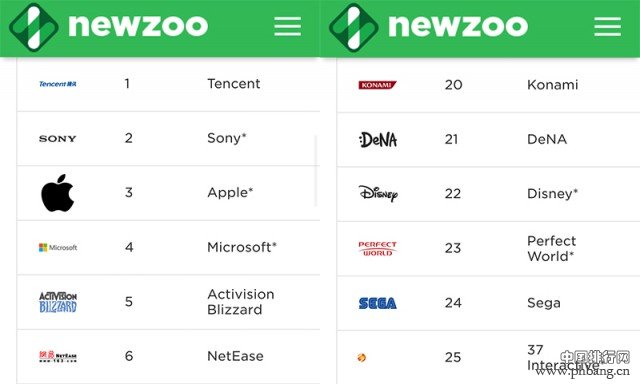640x384 pixels.
Task: Click the left newzoo wordmark text
Action: tap(138, 26)
